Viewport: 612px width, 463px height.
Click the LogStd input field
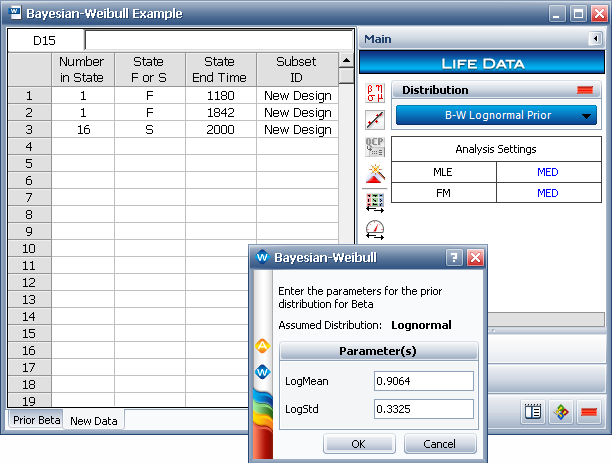click(423, 408)
